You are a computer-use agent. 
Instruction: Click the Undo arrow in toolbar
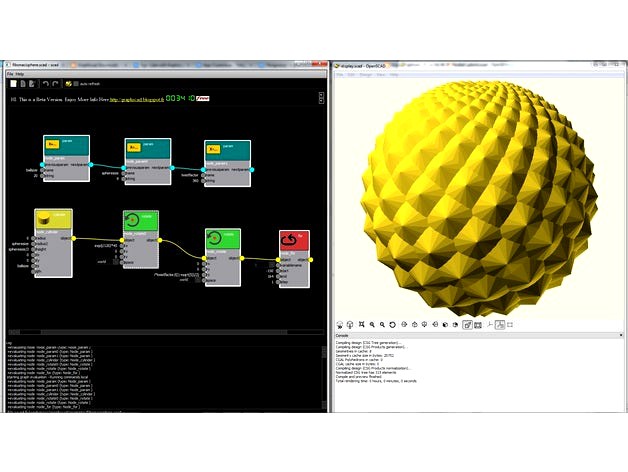[x=46, y=85]
